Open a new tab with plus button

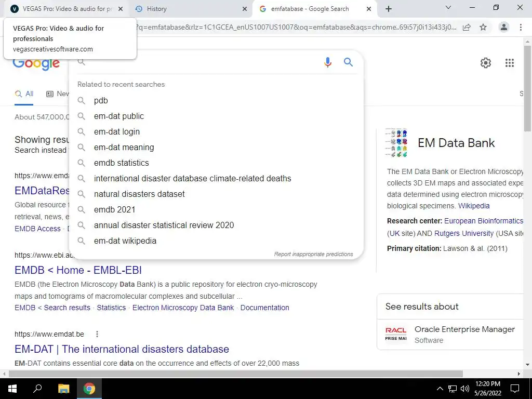click(x=389, y=9)
